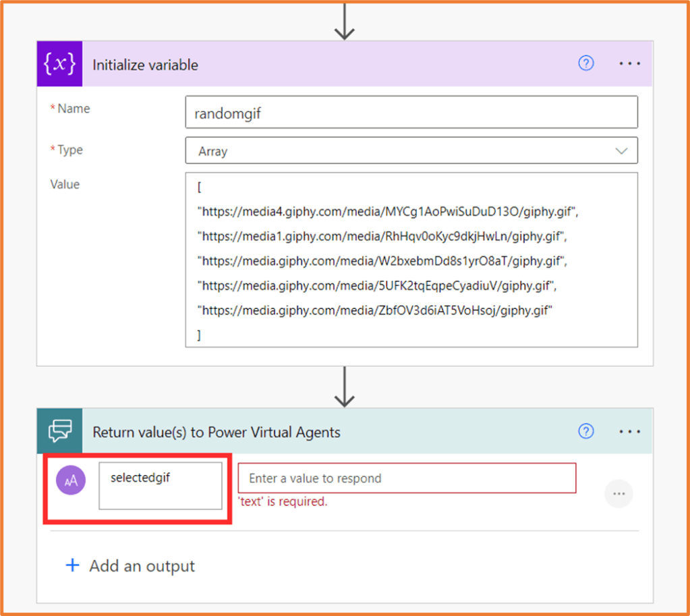Click the media4.giphy.com URL line in Value
This screenshot has height=616, width=690.
(388, 212)
